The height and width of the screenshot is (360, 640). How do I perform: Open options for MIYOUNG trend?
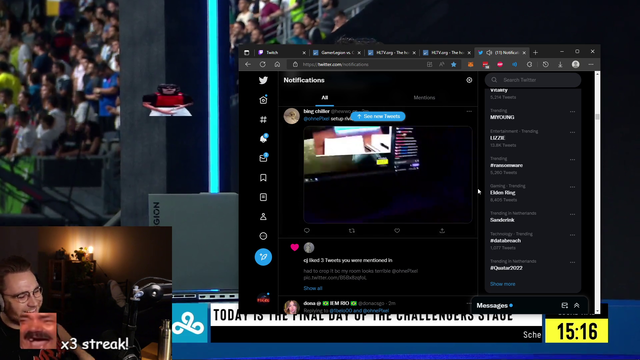coord(572,111)
